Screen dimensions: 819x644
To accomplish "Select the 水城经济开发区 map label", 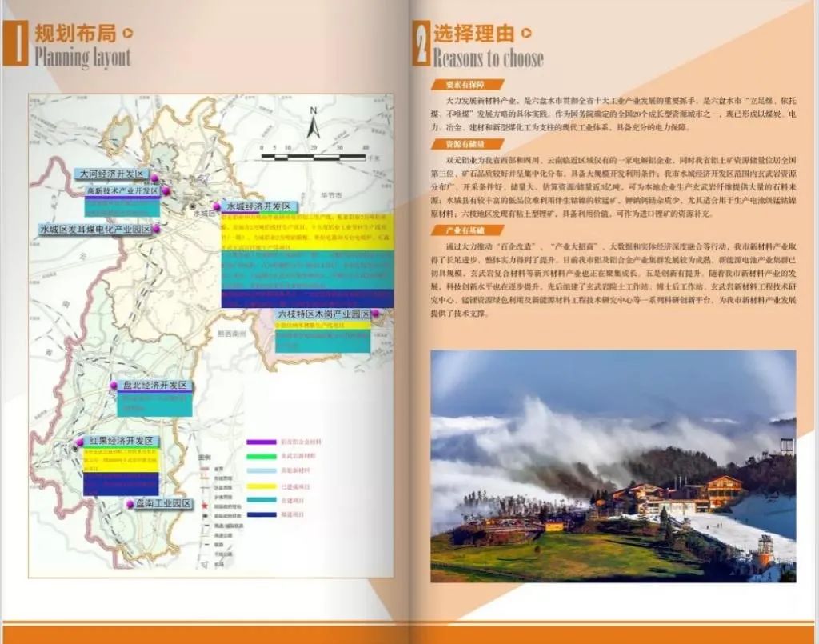I will (x=258, y=207).
